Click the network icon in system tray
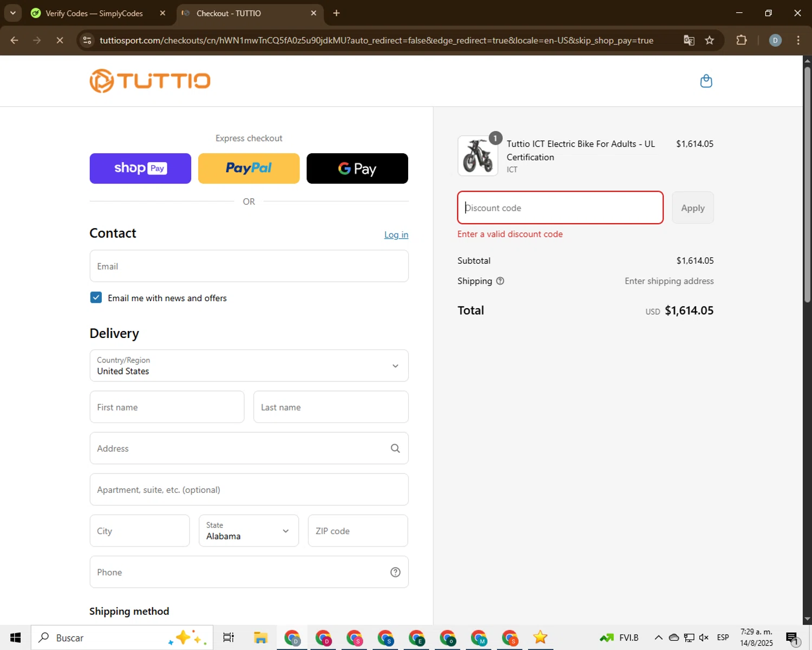The height and width of the screenshot is (650, 812). point(689,638)
